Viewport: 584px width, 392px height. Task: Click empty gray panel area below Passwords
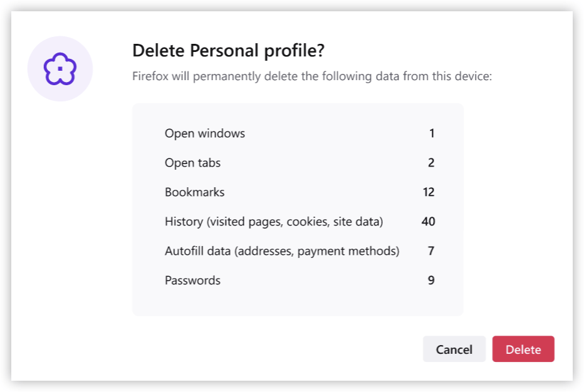click(298, 302)
